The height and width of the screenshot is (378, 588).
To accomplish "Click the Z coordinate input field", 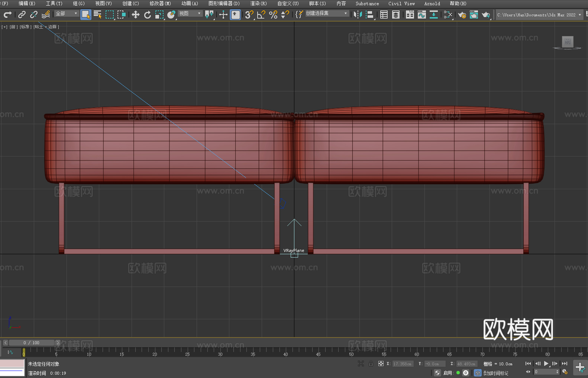I will [x=466, y=364].
